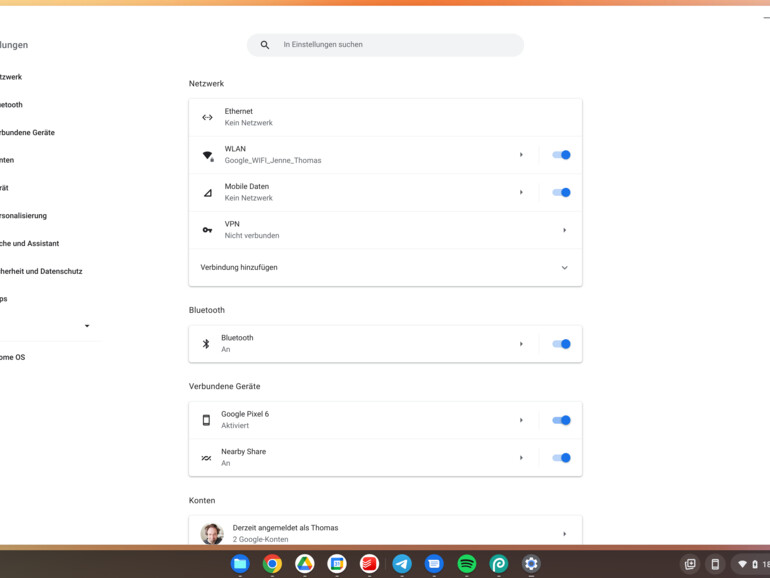The image size is (770, 578).
Task: Click the Settings gear in the shelf
Action: (x=531, y=564)
